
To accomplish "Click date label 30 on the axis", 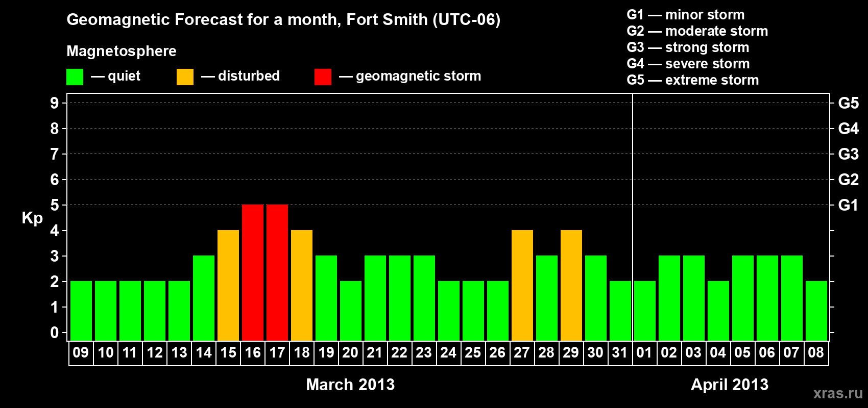I will 595,353.
